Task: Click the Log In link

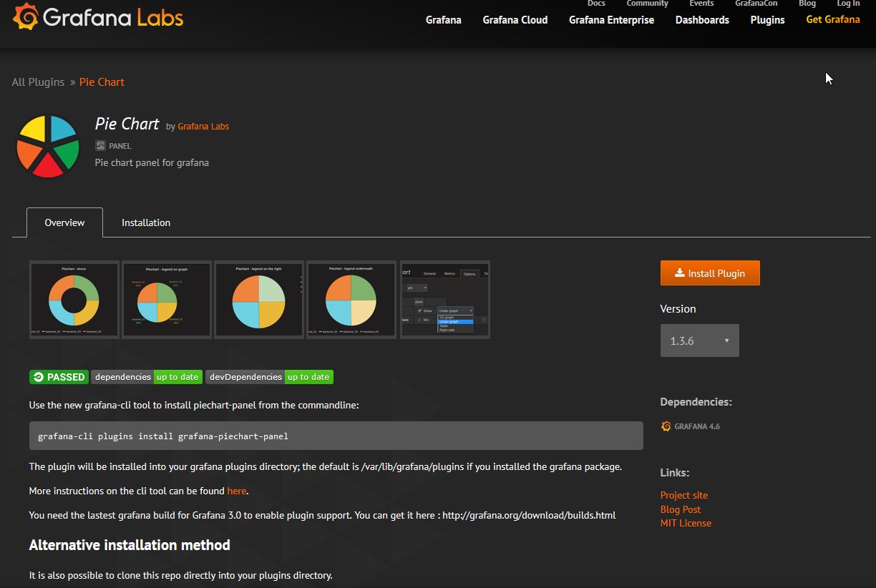Action: (848, 4)
